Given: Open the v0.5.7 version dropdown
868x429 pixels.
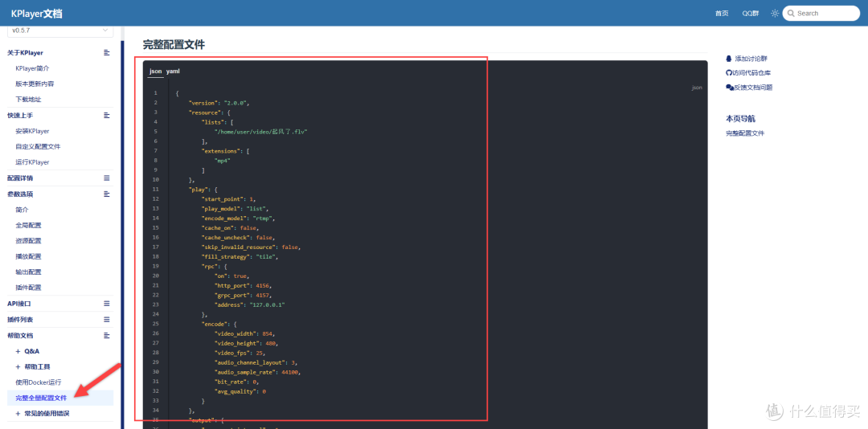Looking at the screenshot, I should [60, 31].
